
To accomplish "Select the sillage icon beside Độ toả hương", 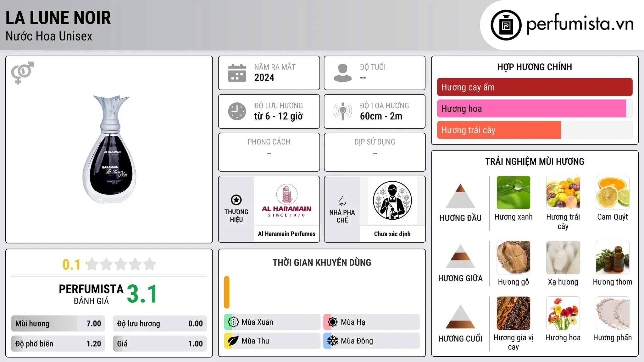I will [343, 111].
